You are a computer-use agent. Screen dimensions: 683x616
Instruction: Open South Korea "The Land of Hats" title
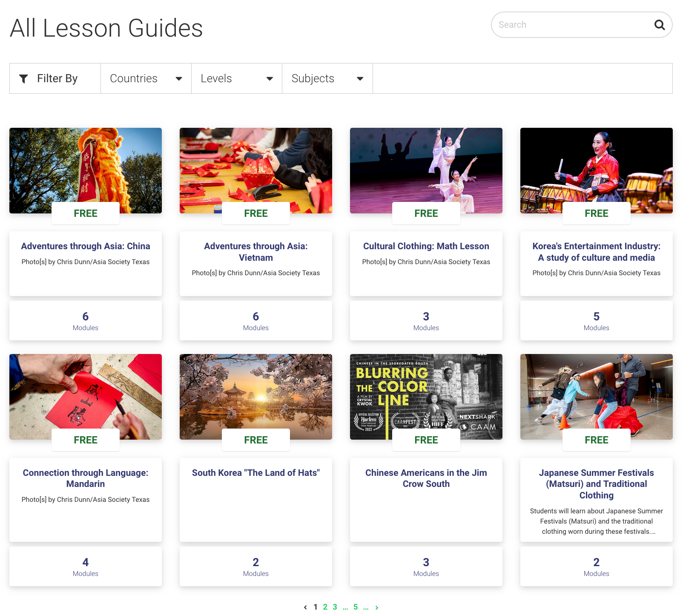pyautogui.click(x=256, y=473)
